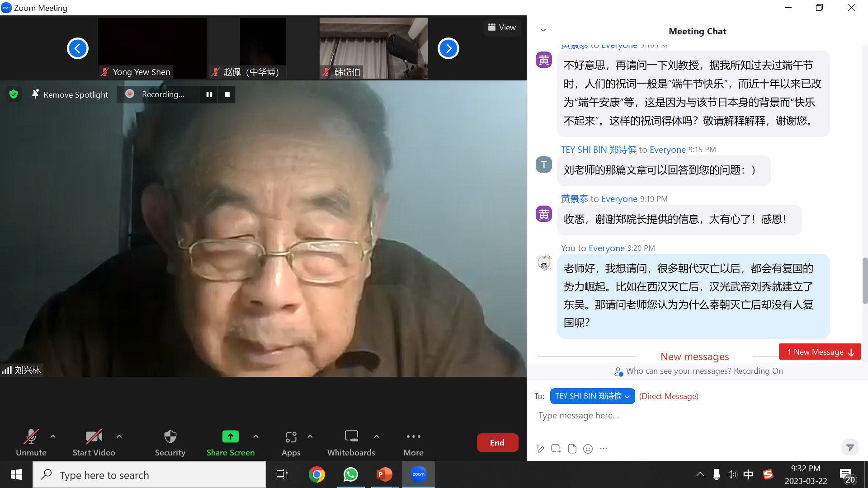The width and height of the screenshot is (868, 488).
Task: Unmute the microphone
Action: 31,442
